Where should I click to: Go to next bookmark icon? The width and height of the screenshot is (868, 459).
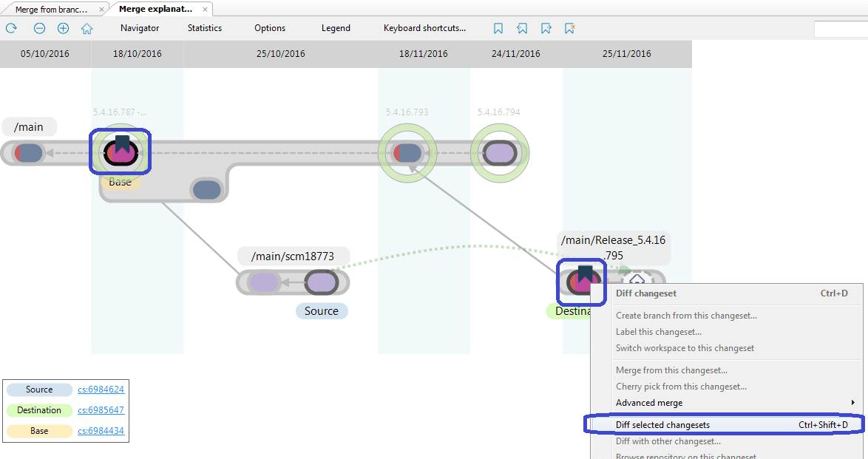coord(546,27)
